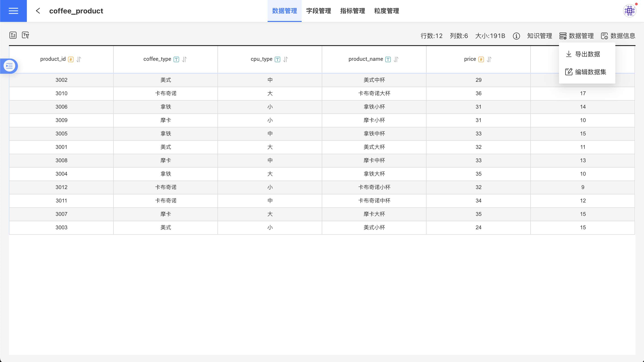The height and width of the screenshot is (362, 644).
Task: Click the user avatar icon
Action: [629, 11]
